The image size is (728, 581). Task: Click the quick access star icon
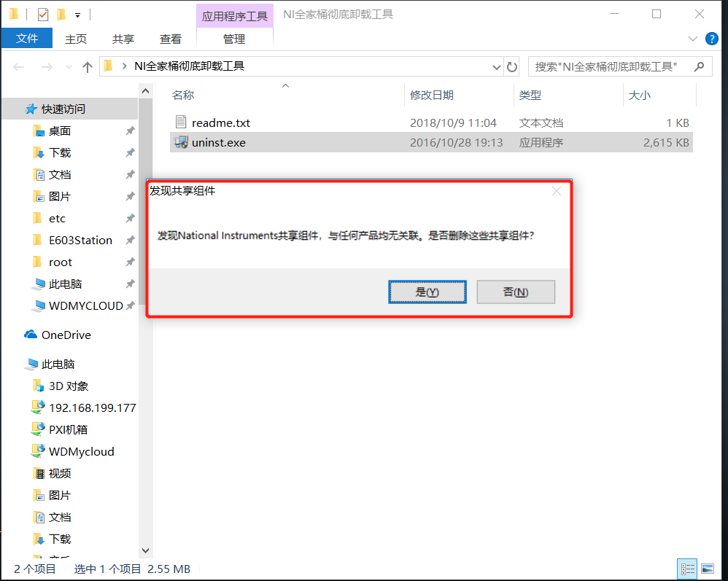(31, 109)
